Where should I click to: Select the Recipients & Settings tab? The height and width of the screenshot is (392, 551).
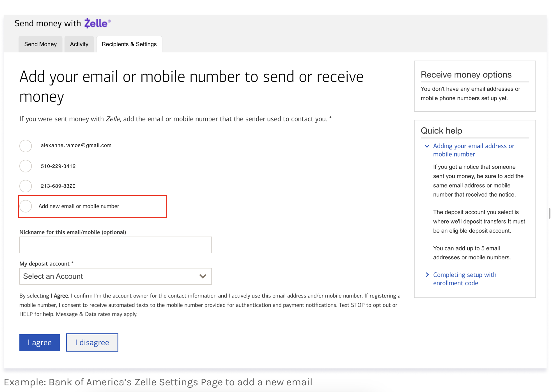[x=129, y=44]
